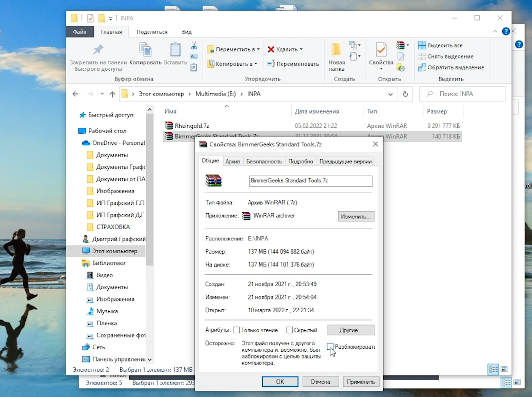Expand the breadcrumb arrow after Multimedia (E:)

pyautogui.click(x=242, y=94)
